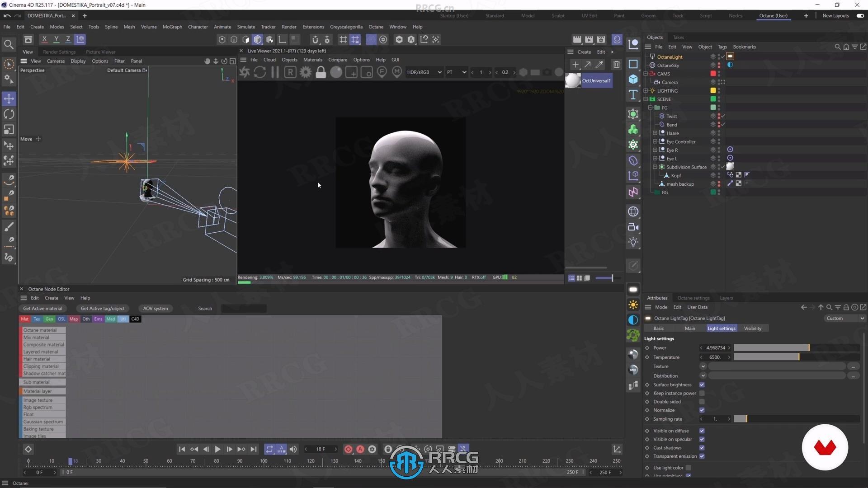This screenshot has width=868, height=488.
Task: Toggle Transparent emission checkbox
Action: (702, 456)
